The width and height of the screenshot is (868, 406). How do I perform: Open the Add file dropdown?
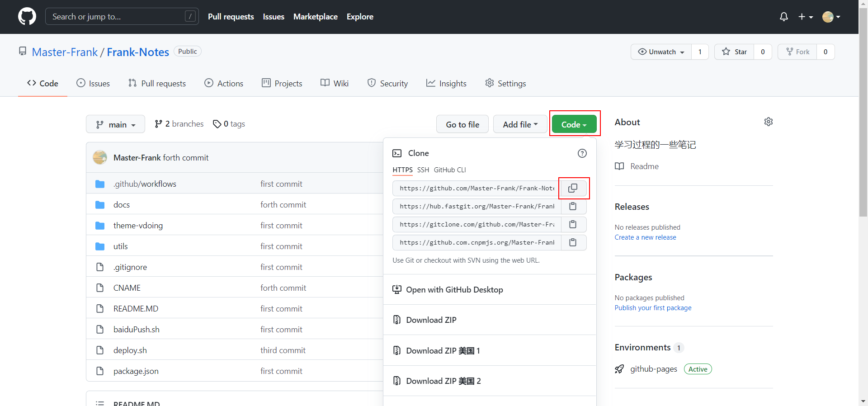520,124
